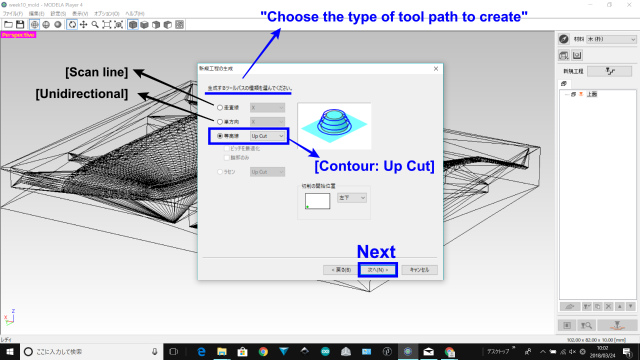
Task: Click the taskbar search box
Action: 91,351
